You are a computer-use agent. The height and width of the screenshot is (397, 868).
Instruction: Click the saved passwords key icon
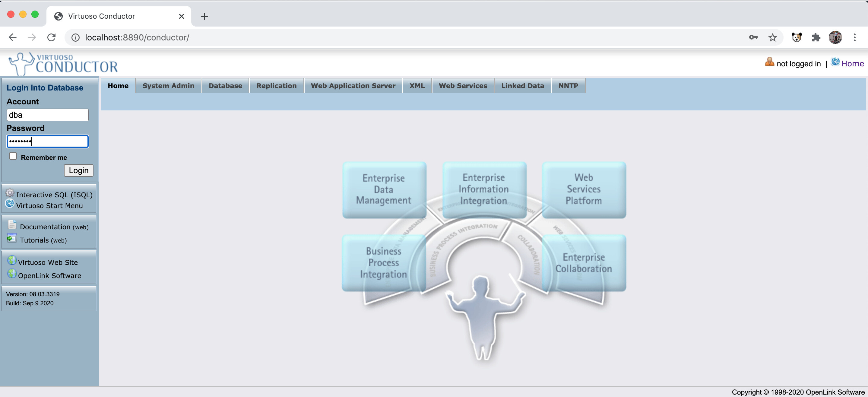[753, 37]
